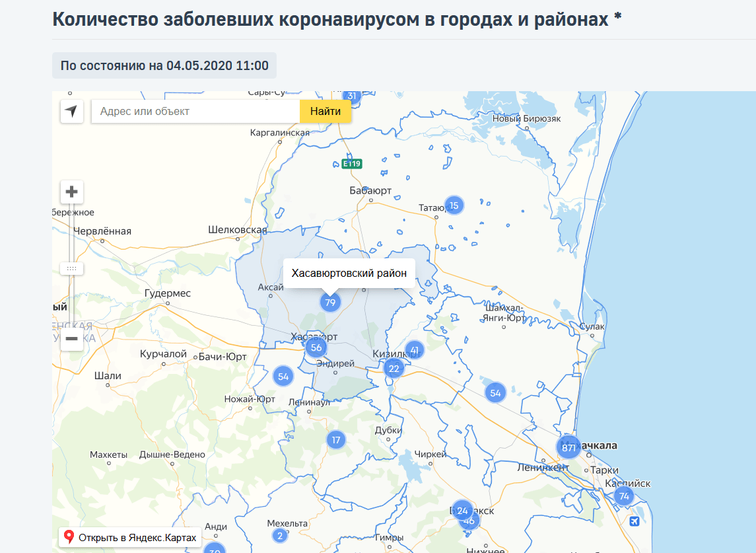The height and width of the screenshot is (553, 756).
Task: Click the 56 marker near Хасавюрт
Action: tap(316, 346)
